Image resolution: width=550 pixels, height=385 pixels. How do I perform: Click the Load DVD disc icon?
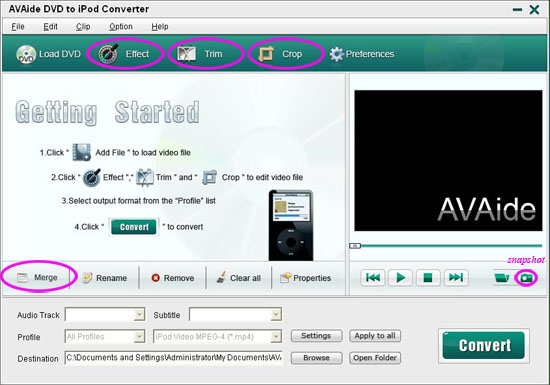pos(26,54)
